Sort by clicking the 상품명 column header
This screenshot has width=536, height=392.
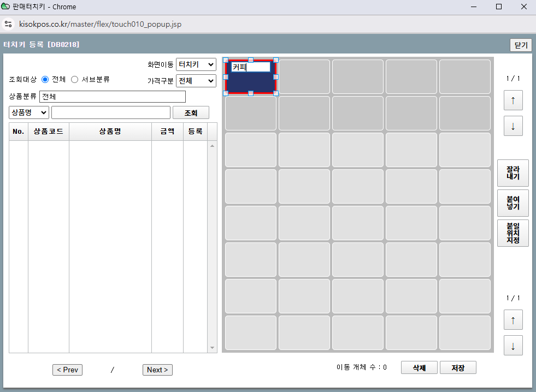pos(110,132)
